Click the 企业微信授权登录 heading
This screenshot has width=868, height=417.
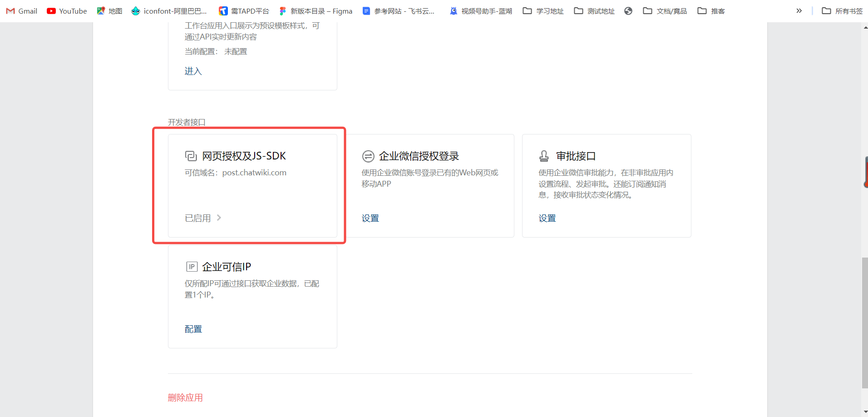(419, 156)
